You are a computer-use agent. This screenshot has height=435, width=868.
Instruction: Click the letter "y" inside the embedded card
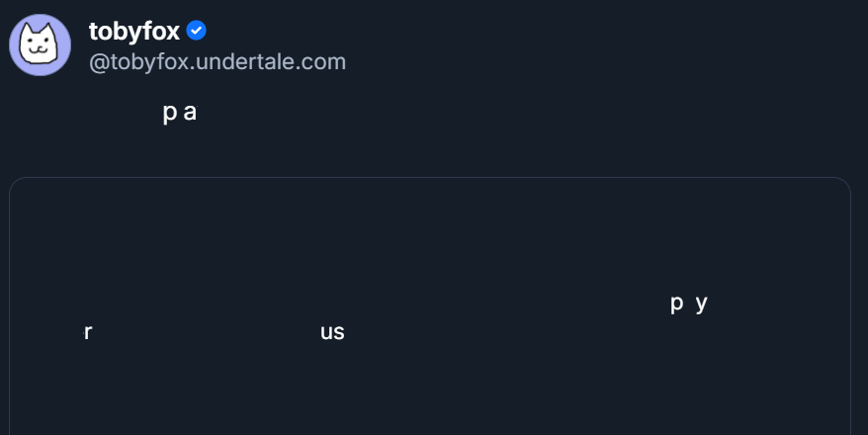point(702,304)
